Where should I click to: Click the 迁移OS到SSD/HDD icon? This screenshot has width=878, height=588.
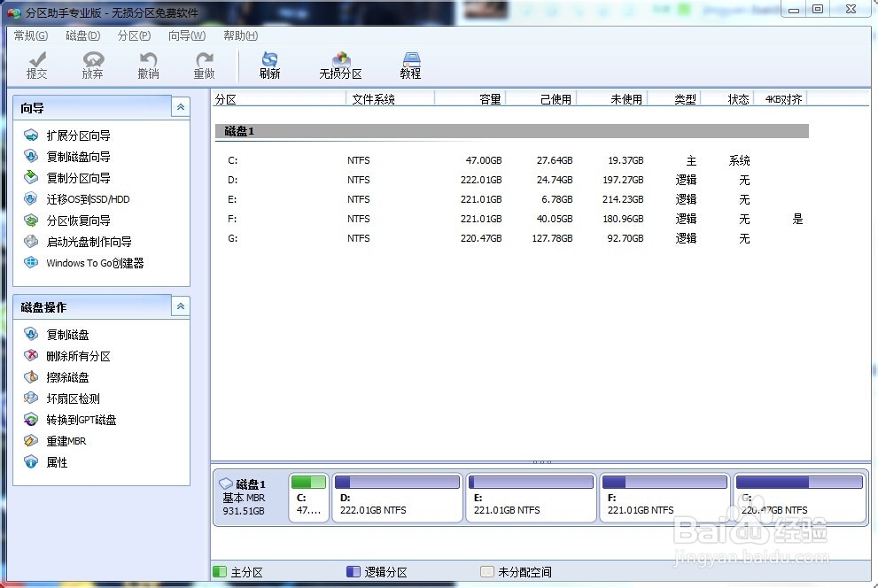31,199
